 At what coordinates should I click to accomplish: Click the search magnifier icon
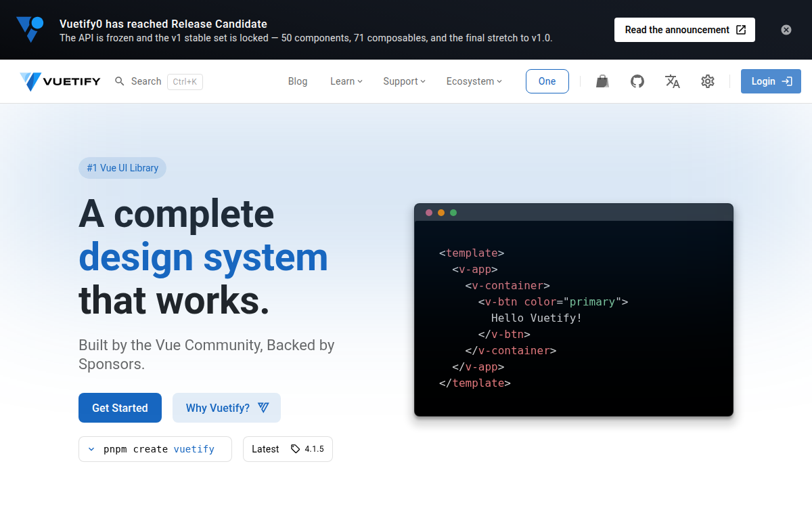click(120, 81)
